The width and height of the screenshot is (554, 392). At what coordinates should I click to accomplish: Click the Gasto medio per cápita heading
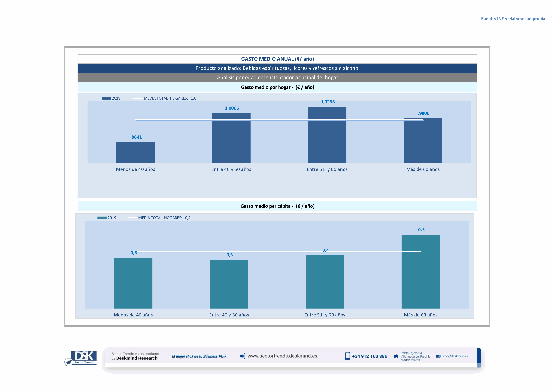tap(277, 206)
